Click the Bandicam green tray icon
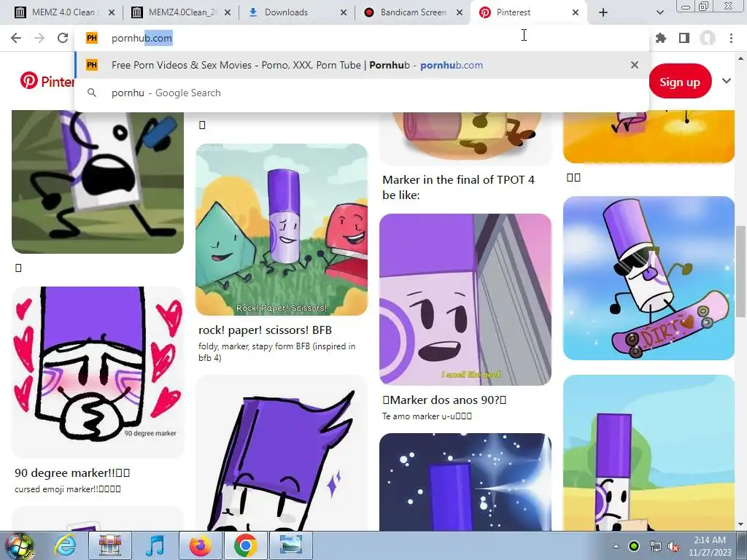 634,546
